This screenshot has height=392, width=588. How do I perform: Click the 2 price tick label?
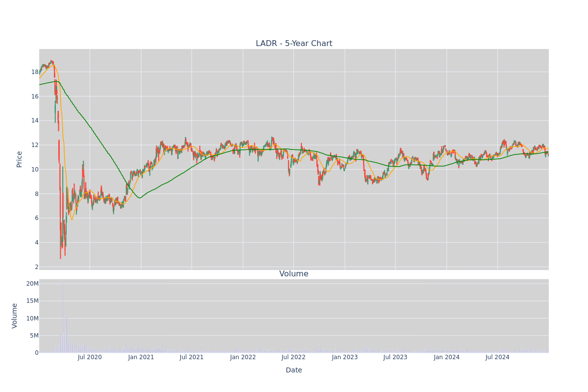click(x=37, y=267)
